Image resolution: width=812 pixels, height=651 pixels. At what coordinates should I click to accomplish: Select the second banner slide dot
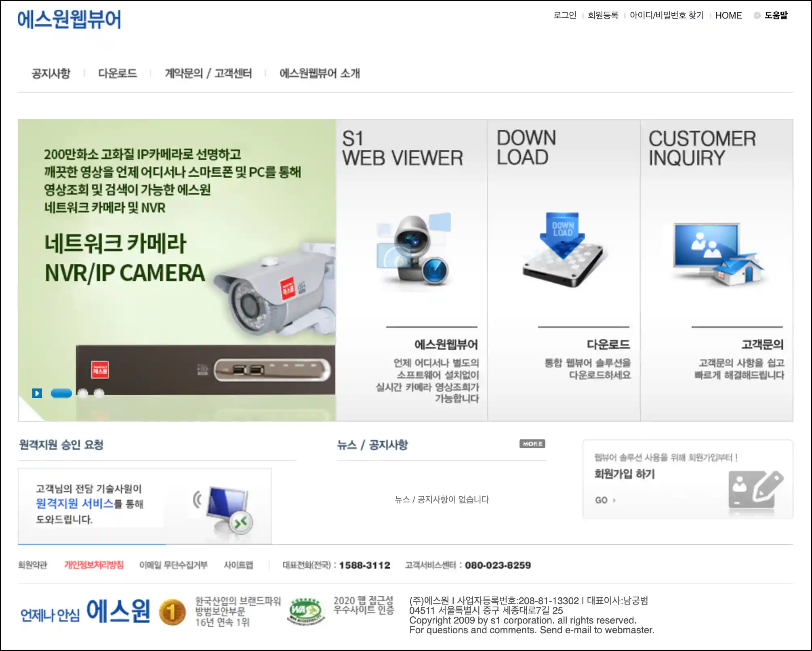83,393
